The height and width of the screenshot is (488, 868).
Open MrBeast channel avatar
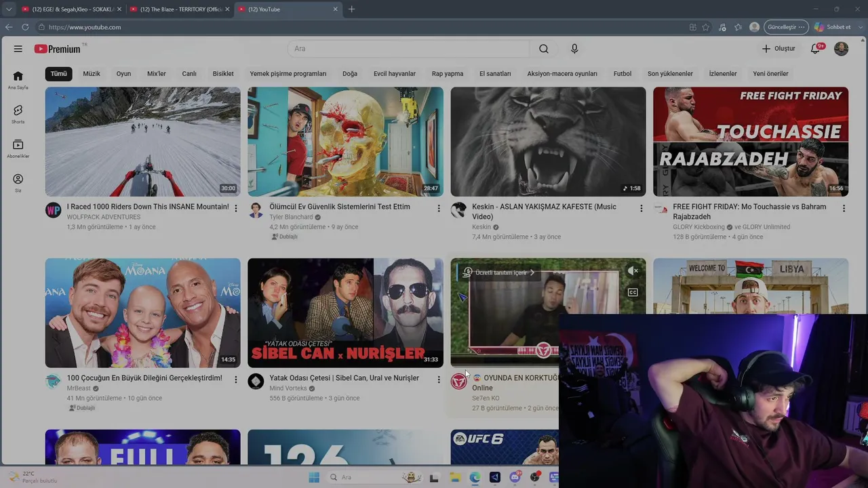click(53, 382)
